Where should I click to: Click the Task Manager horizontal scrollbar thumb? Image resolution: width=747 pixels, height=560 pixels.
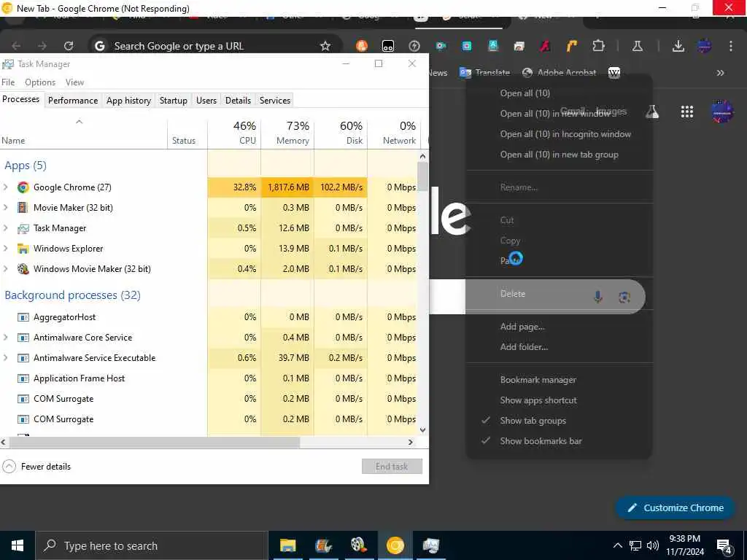155,443
